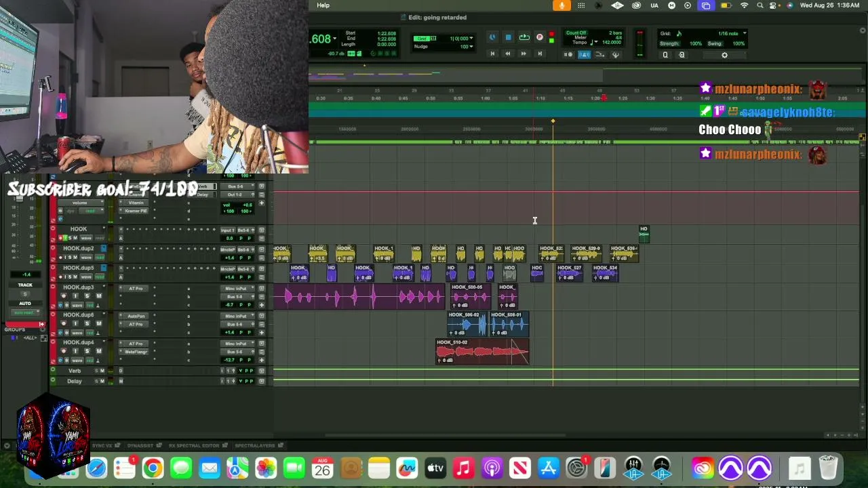The height and width of the screenshot is (488, 868).
Task: Click Return to Zero transport button
Action: coord(492,54)
